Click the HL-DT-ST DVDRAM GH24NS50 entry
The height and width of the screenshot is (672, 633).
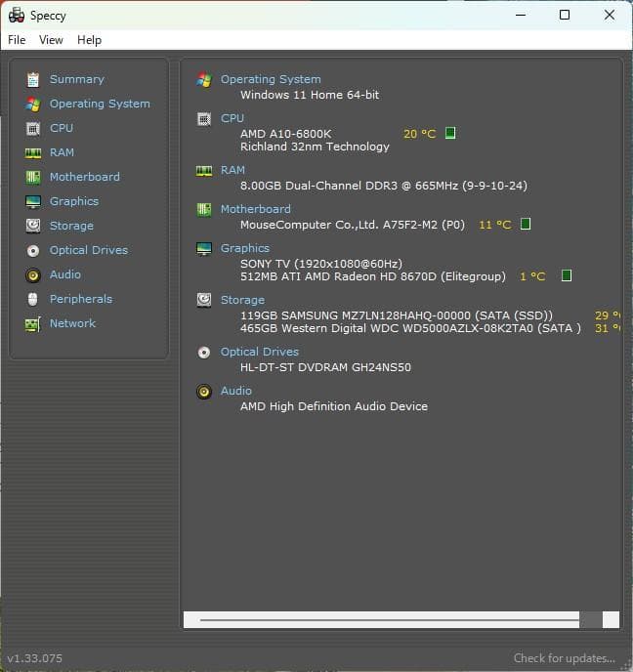(x=325, y=367)
